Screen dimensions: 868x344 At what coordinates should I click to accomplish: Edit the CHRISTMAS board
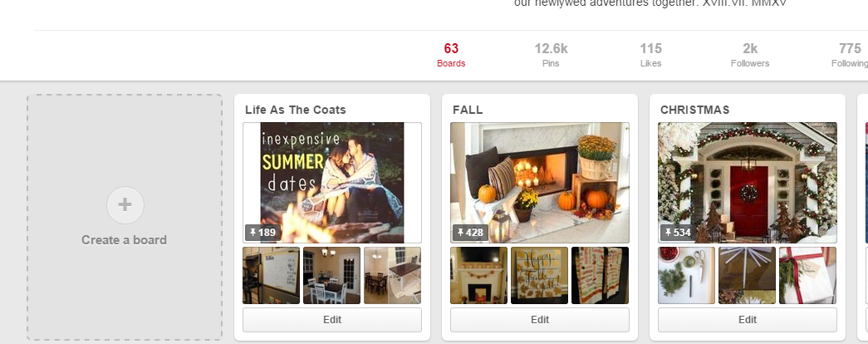[748, 320]
